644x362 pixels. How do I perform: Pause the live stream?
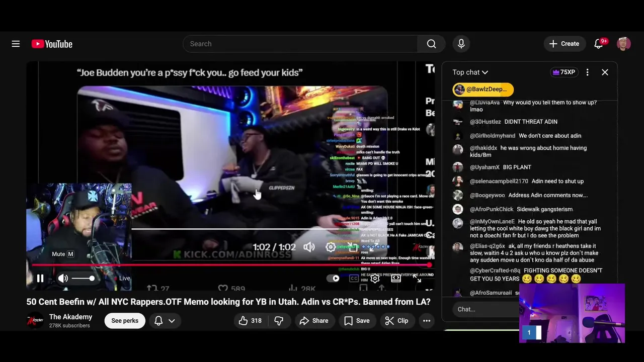pyautogui.click(x=40, y=278)
